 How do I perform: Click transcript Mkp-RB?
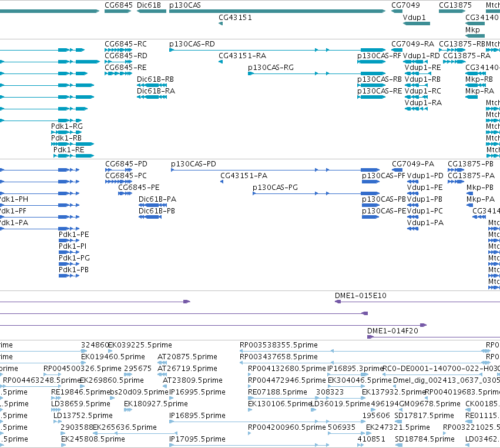(475, 85)
